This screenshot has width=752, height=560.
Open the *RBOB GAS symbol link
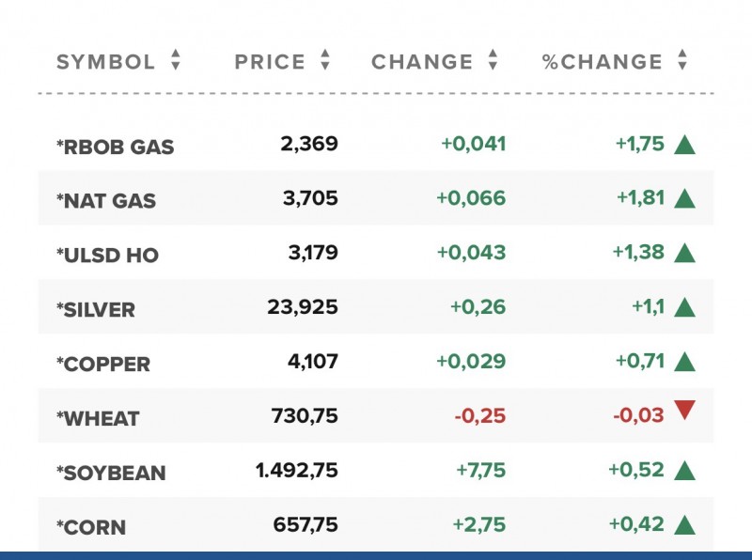(x=116, y=148)
